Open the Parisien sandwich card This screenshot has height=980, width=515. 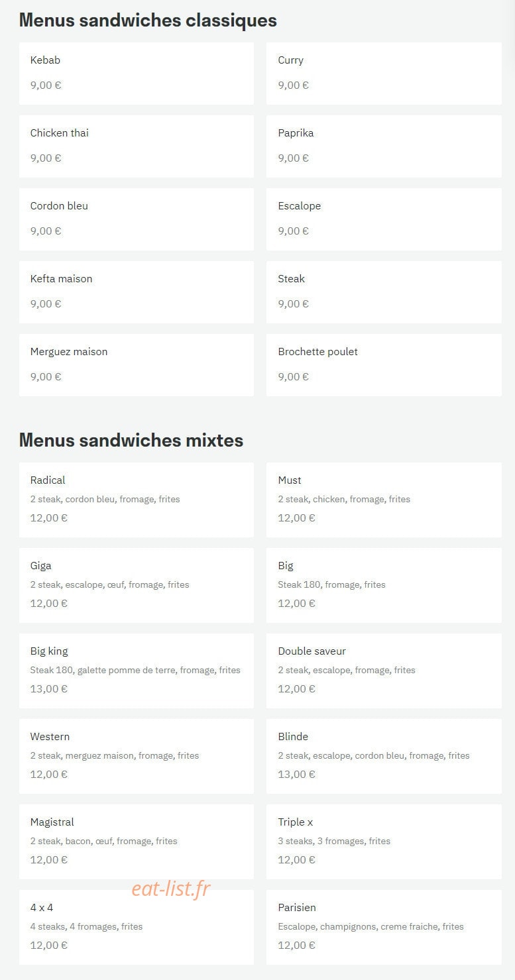click(384, 927)
